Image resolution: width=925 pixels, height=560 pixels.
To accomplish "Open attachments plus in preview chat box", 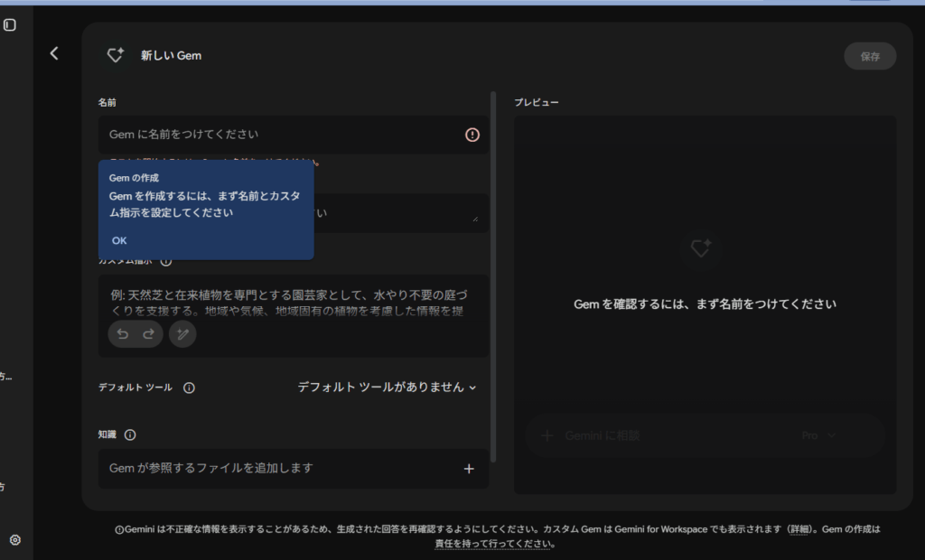I will click(x=547, y=435).
